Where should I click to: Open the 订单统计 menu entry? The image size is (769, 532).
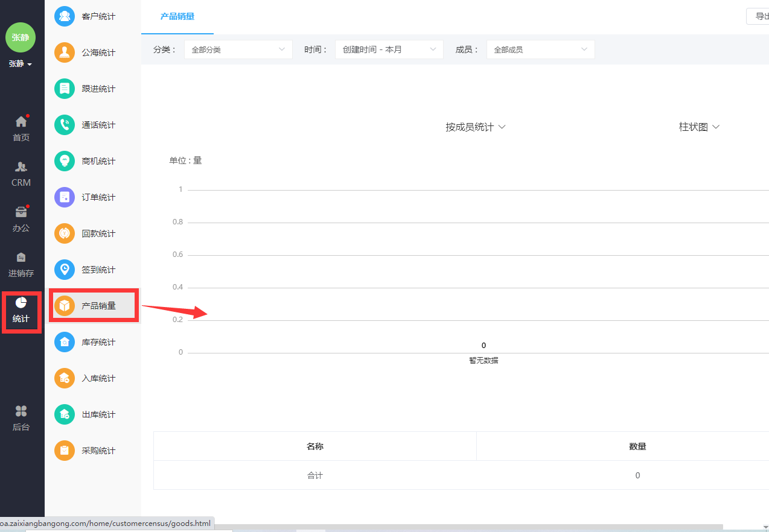point(93,197)
